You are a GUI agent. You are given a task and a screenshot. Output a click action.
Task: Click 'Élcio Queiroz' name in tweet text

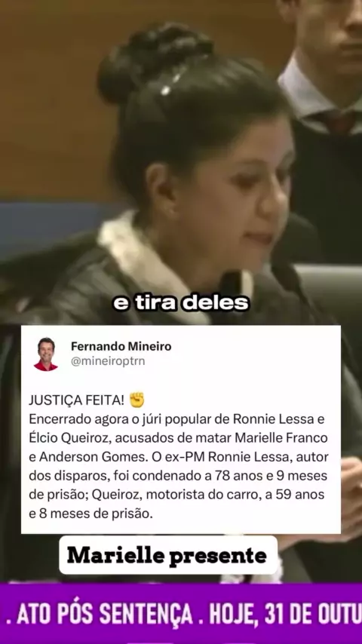pos(69,438)
